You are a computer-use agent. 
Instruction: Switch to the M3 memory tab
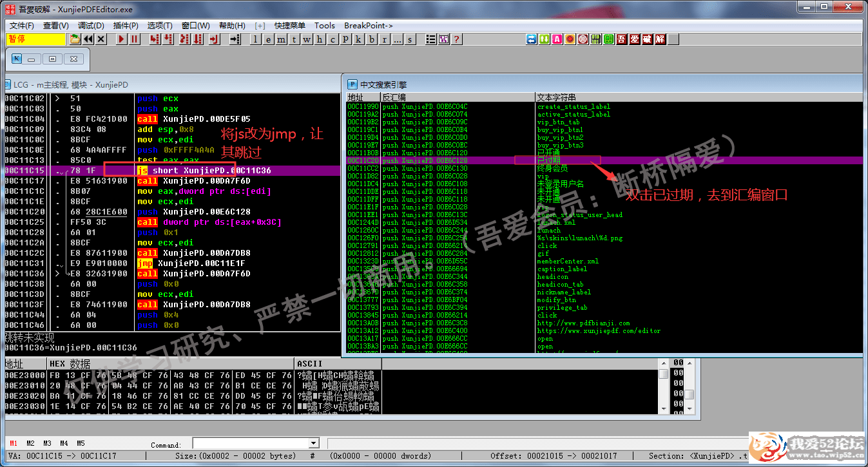[47, 444]
